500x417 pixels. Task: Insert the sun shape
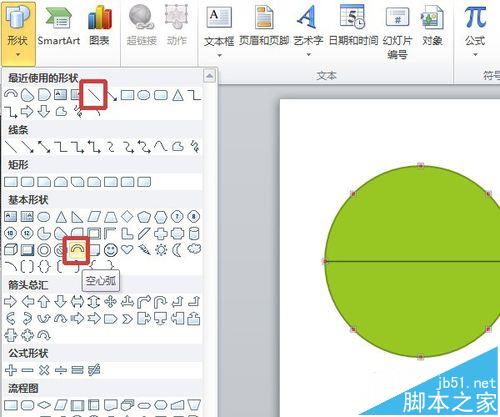pyautogui.click(x=161, y=250)
